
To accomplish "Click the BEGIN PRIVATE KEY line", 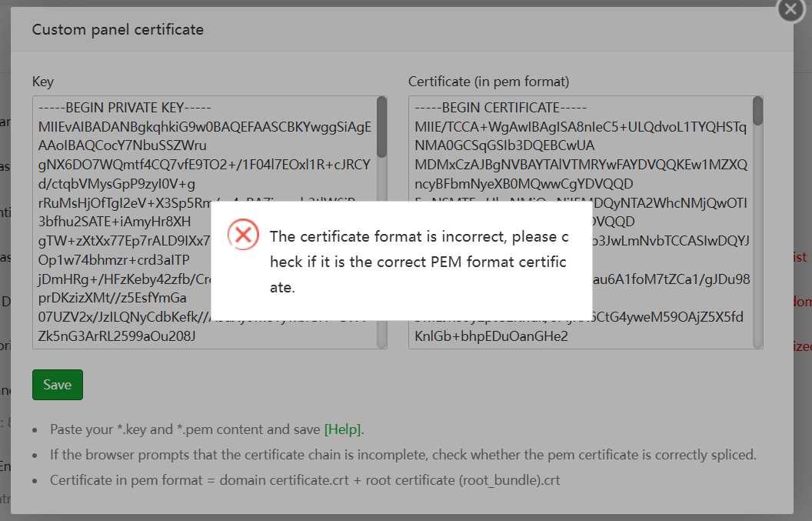I will click(125, 108).
